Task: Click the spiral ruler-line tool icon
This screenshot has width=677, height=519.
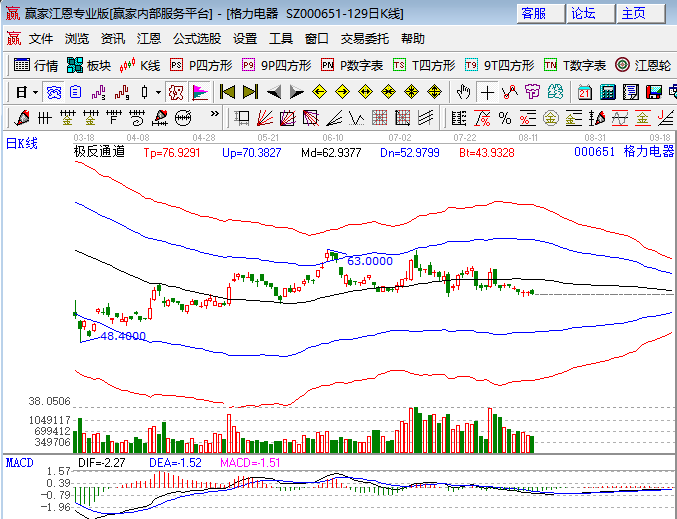Action: 136,118
